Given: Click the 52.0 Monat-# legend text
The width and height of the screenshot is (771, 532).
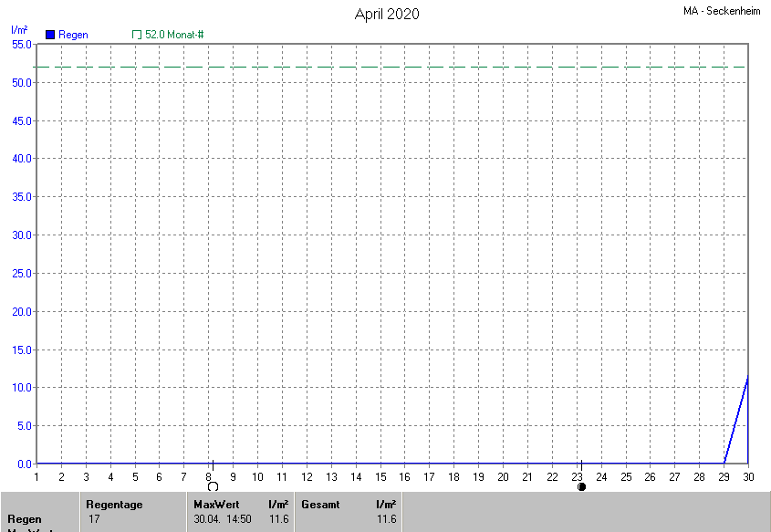Looking at the screenshot, I should click(x=174, y=35).
